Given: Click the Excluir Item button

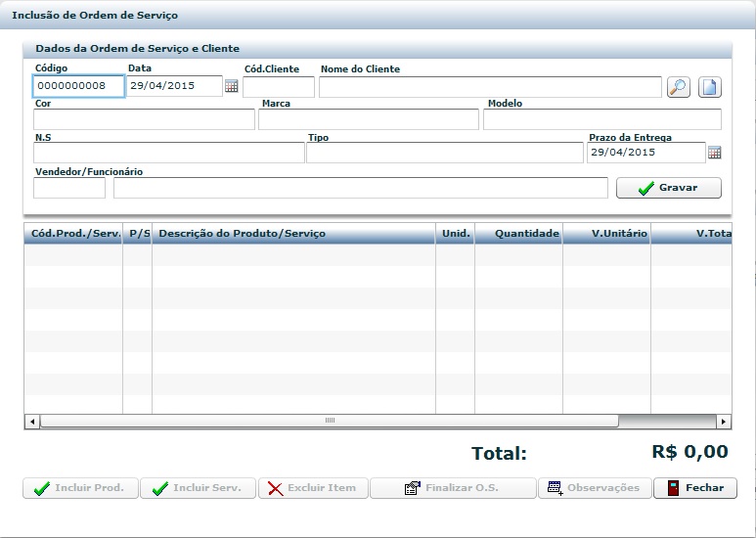Looking at the screenshot, I should click(313, 488).
